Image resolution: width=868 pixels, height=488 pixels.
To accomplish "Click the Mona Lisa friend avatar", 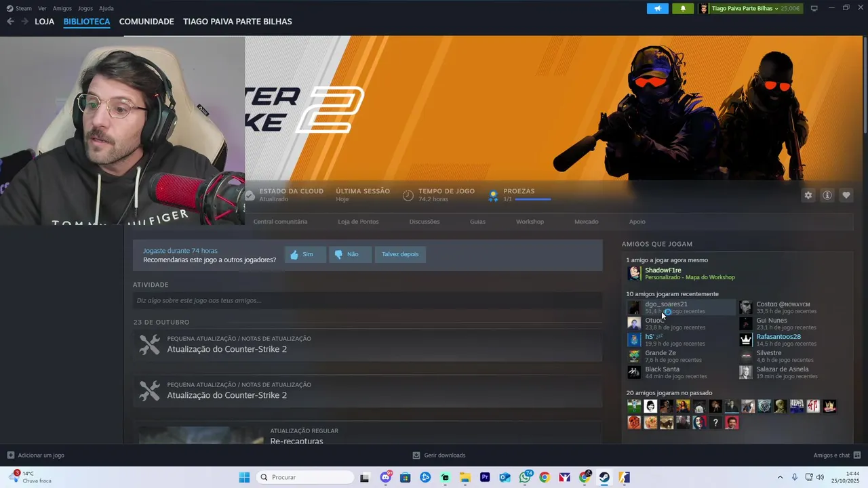I will [683, 406].
